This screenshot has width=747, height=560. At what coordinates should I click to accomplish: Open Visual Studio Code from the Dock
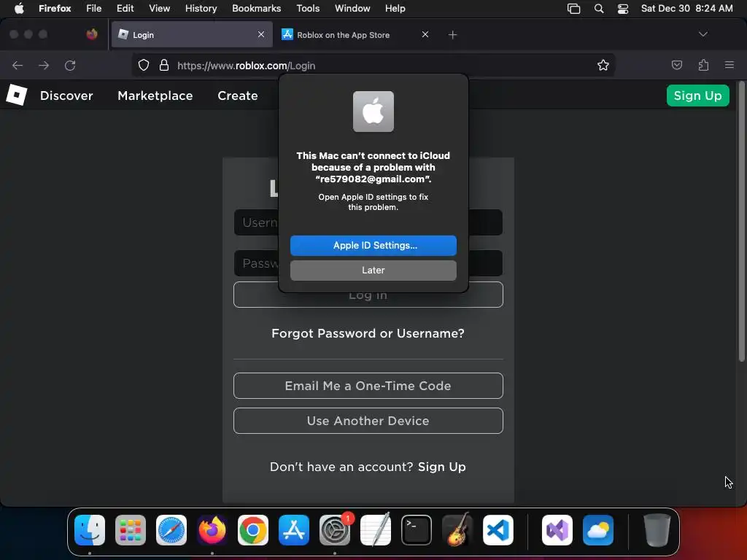click(x=498, y=530)
